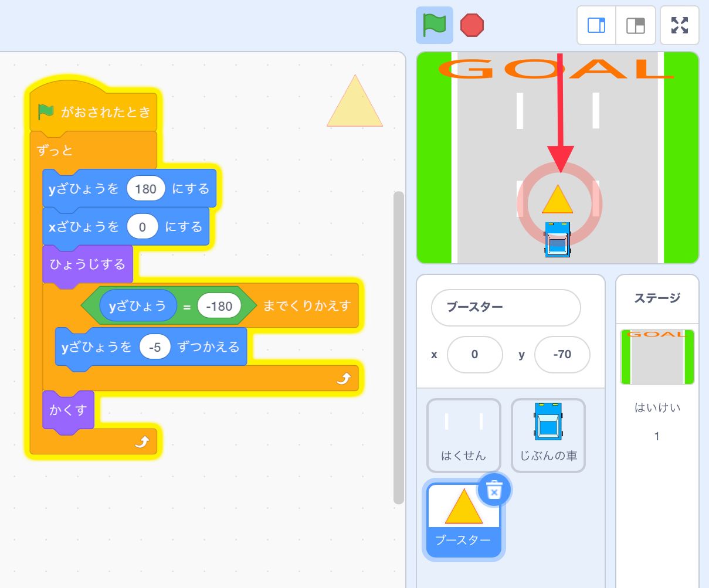Image resolution: width=709 pixels, height=588 pixels.
Task: Click the green flag to run the project
Action: [x=435, y=25]
